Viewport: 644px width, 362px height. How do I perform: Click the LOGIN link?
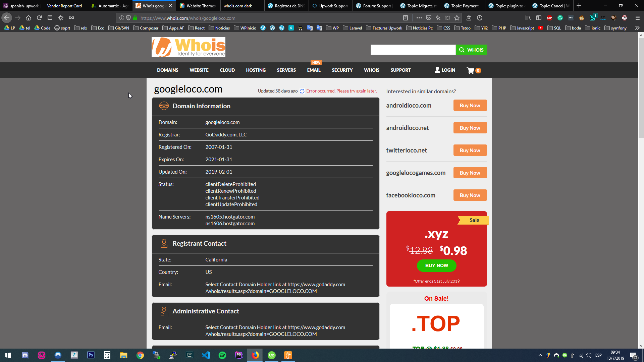click(445, 70)
